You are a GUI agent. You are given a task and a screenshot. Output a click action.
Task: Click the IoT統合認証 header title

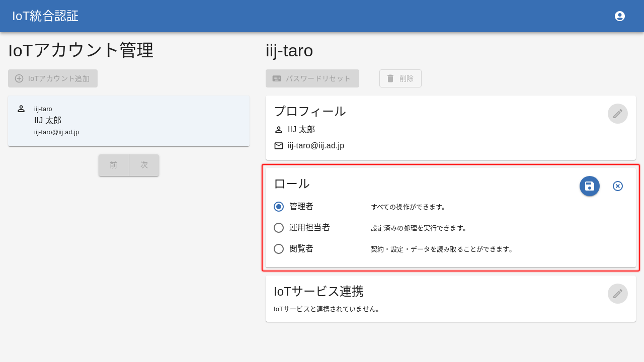45,16
